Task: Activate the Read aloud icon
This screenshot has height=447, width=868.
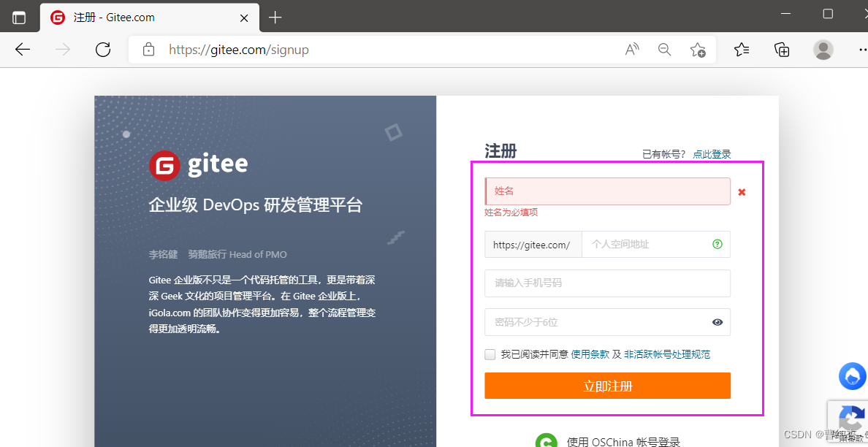Action: [x=631, y=50]
